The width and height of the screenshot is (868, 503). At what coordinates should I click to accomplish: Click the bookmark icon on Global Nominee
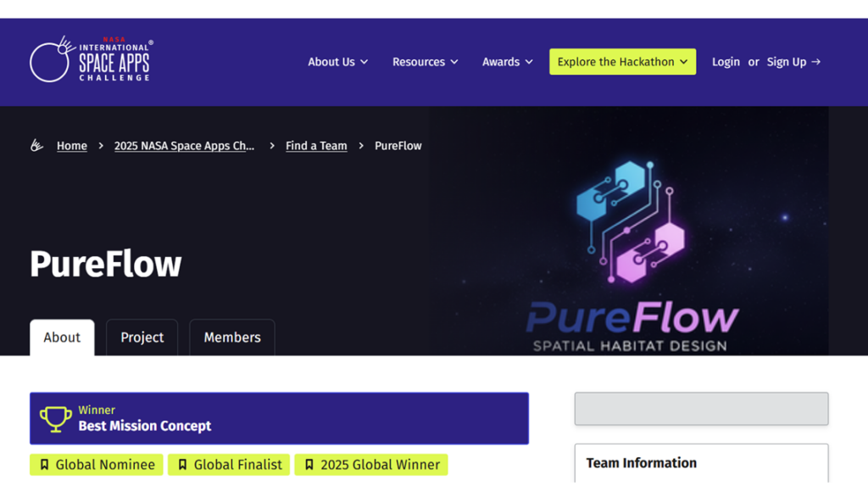(44, 465)
